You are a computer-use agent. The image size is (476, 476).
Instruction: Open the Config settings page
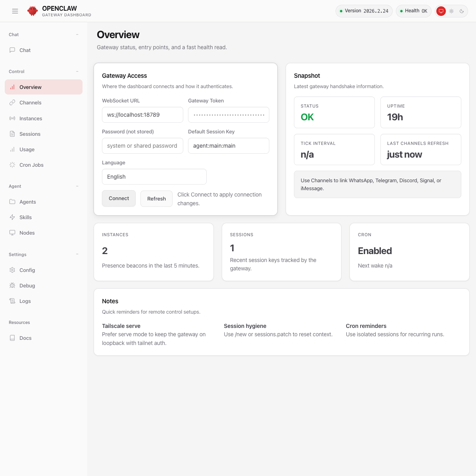[x=27, y=270]
